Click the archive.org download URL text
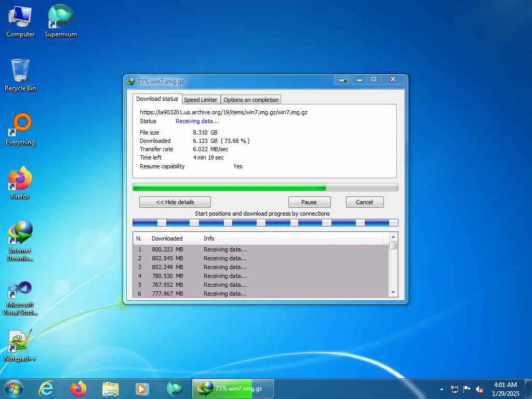The height and width of the screenshot is (399, 532). pyautogui.click(x=223, y=112)
